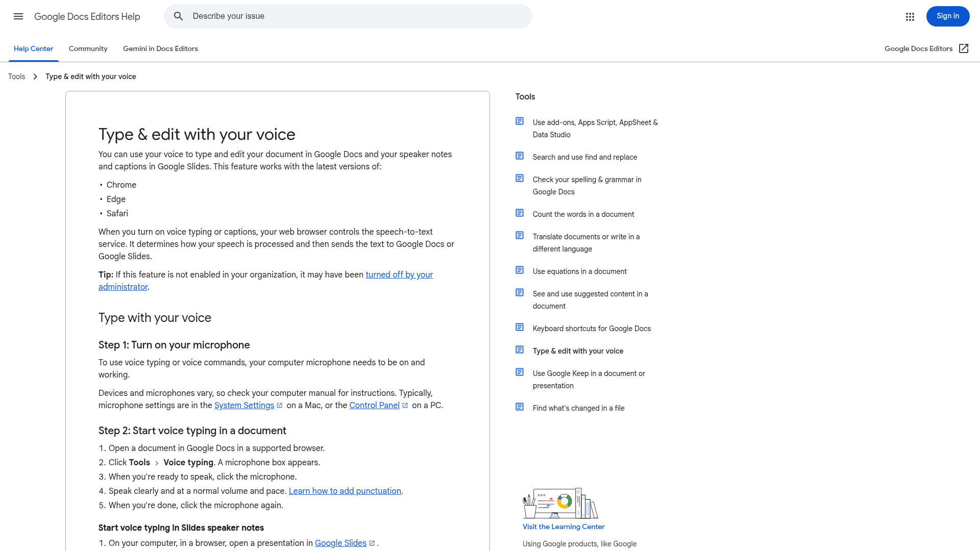This screenshot has height=551, width=980.
Task: Click the Tools sidebar section heading
Action: (x=525, y=96)
